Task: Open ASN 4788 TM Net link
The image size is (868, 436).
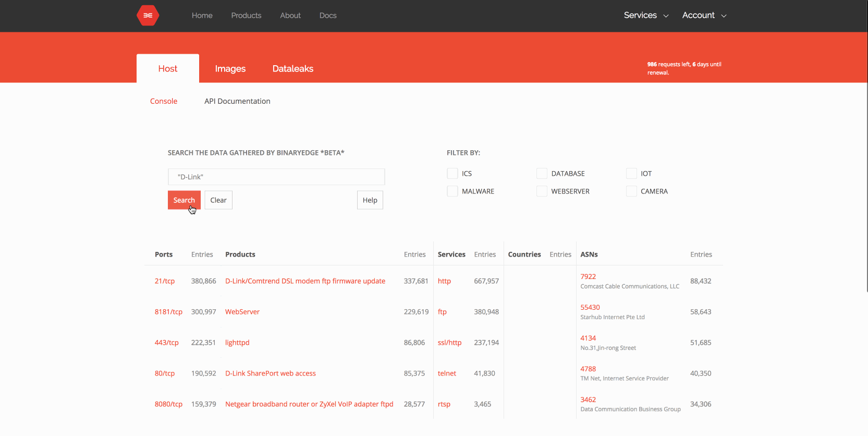Action: (x=588, y=369)
